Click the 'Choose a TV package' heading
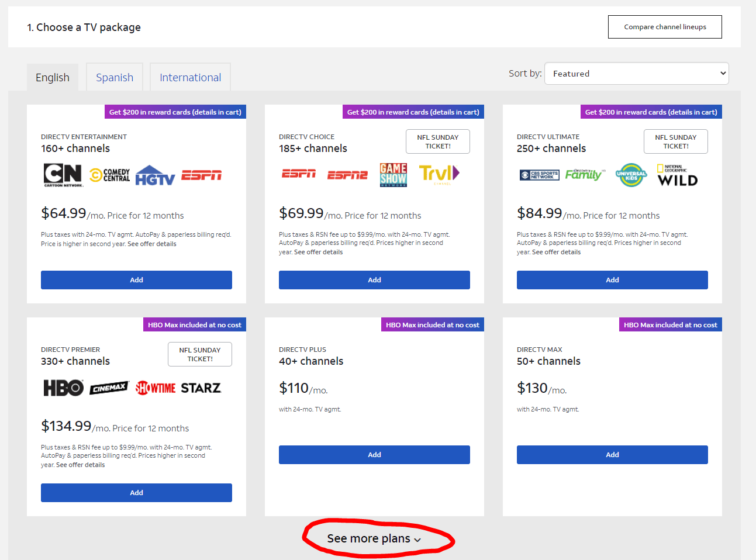Image resolution: width=756 pixels, height=560 pixels. 88,27
